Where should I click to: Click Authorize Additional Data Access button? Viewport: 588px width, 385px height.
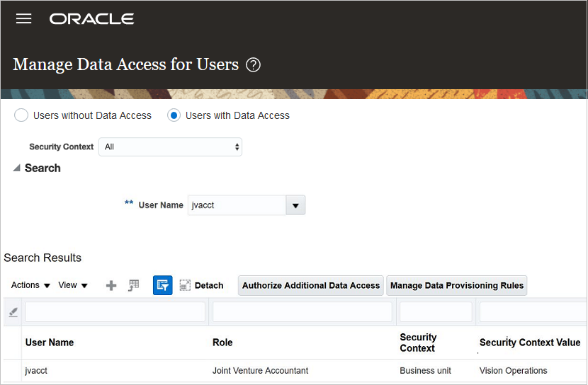tap(311, 285)
